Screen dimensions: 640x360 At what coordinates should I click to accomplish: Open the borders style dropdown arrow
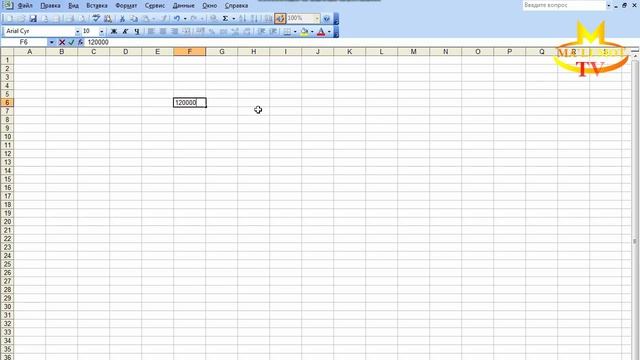point(295,31)
